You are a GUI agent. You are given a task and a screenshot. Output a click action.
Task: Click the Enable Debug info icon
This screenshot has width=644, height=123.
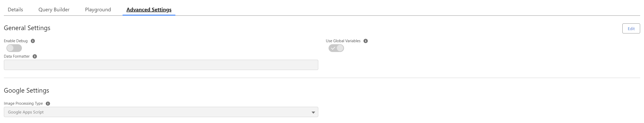click(33, 41)
